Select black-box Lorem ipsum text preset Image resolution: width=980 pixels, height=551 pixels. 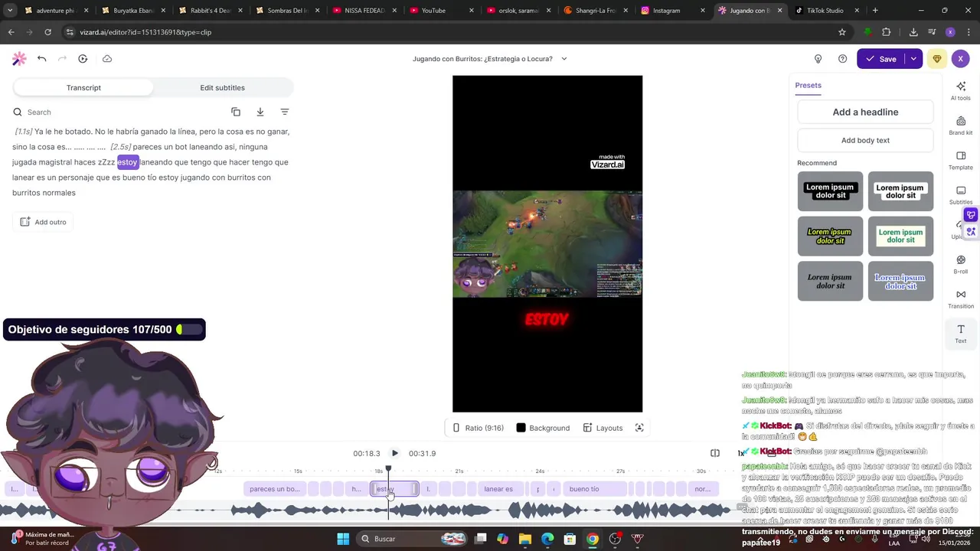click(x=830, y=191)
